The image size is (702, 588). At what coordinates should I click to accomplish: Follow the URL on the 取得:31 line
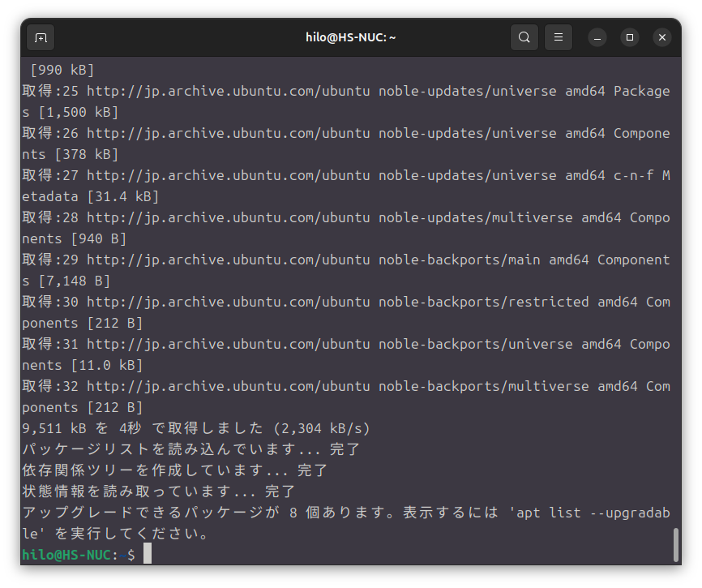tap(229, 344)
